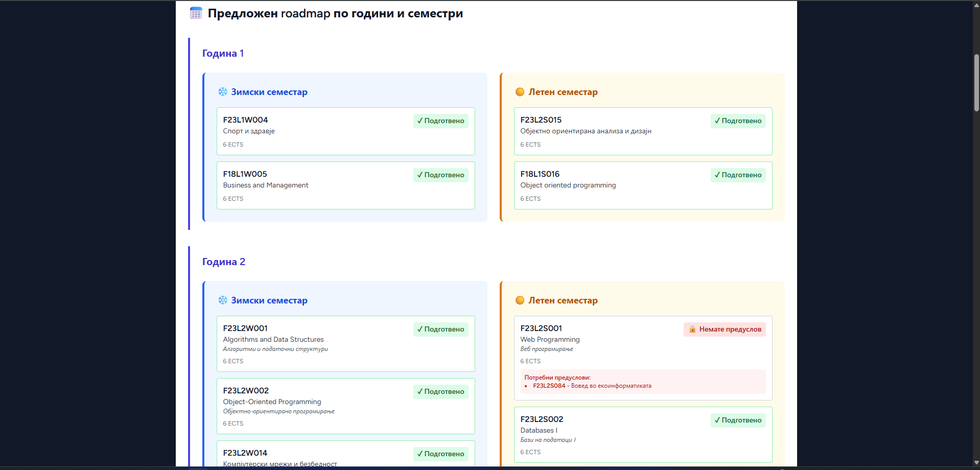Click snowflake icon in Година 2 winter semester

click(x=223, y=300)
